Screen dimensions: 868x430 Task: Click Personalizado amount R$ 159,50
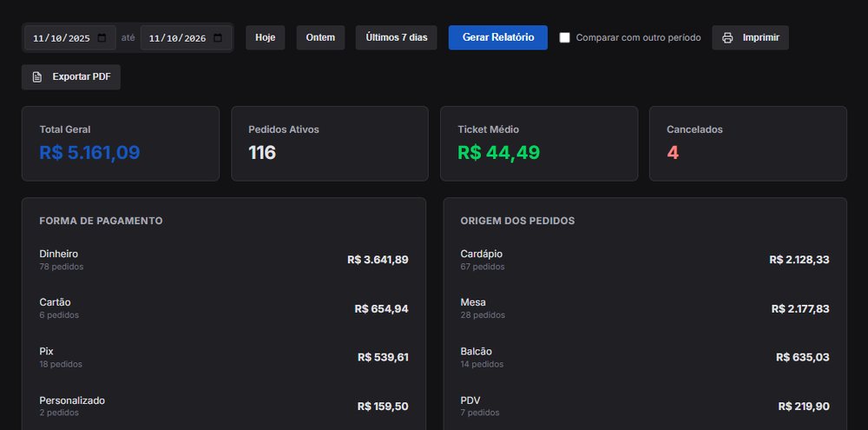(383, 407)
